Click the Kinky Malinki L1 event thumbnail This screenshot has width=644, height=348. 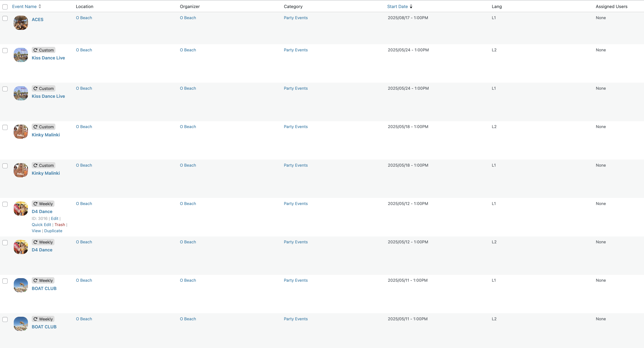[21, 170]
